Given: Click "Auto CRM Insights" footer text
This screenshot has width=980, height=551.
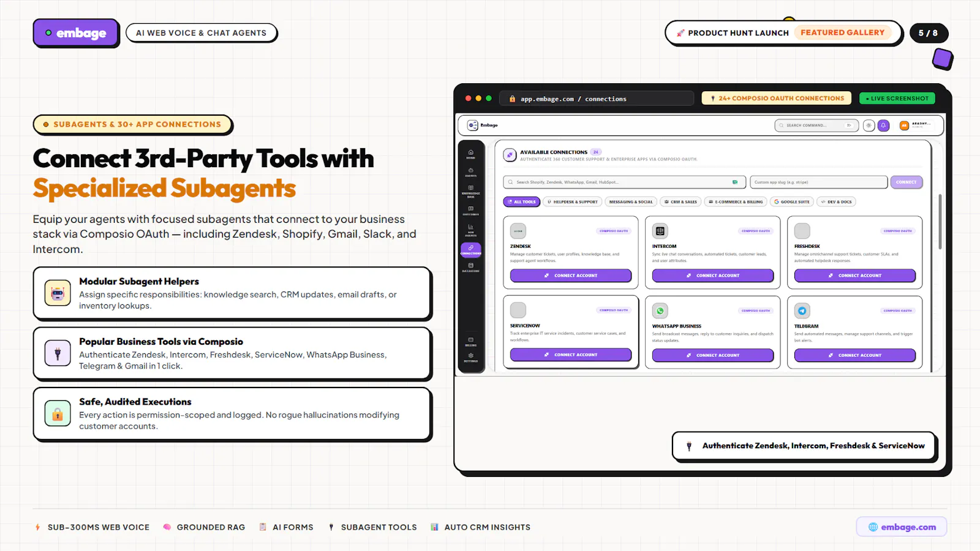Looking at the screenshot, I should click(x=488, y=527).
